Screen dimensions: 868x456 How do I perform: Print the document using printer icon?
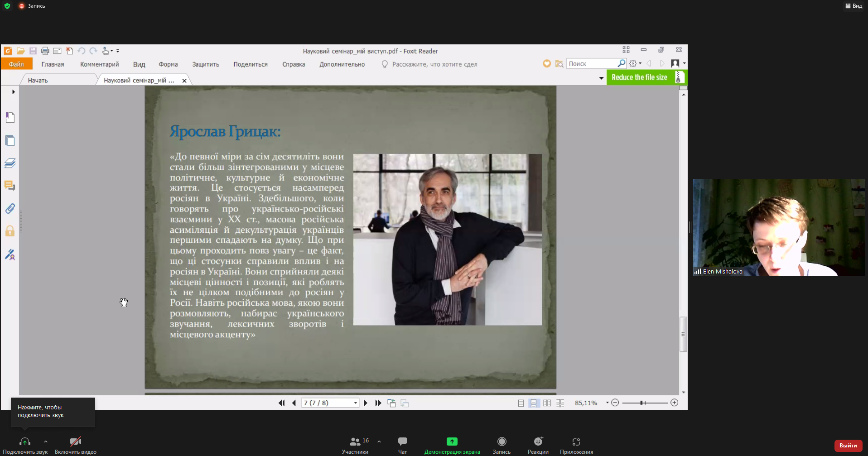tap(45, 51)
